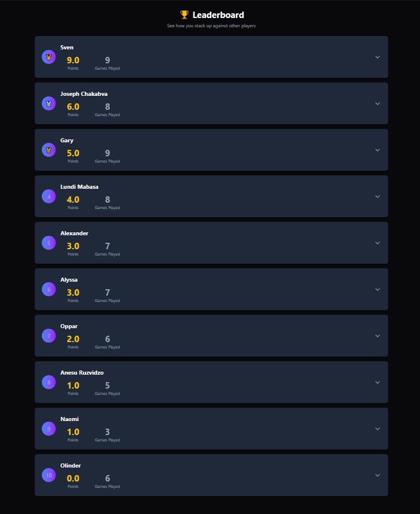The width and height of the screenshot is (420, 514).
Task: Select the Lundi Mabasa player name
Action: tap(80, 187)
